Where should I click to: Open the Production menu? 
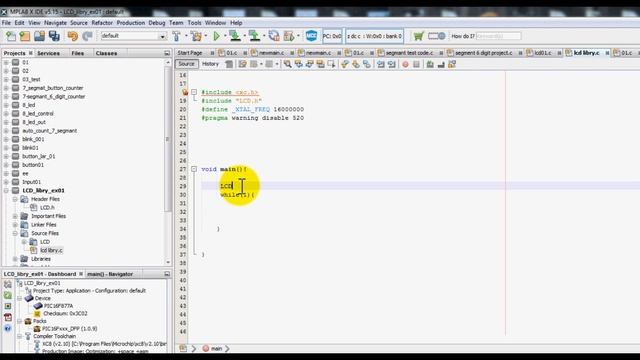pyautogui.click(x=131, y=23)
